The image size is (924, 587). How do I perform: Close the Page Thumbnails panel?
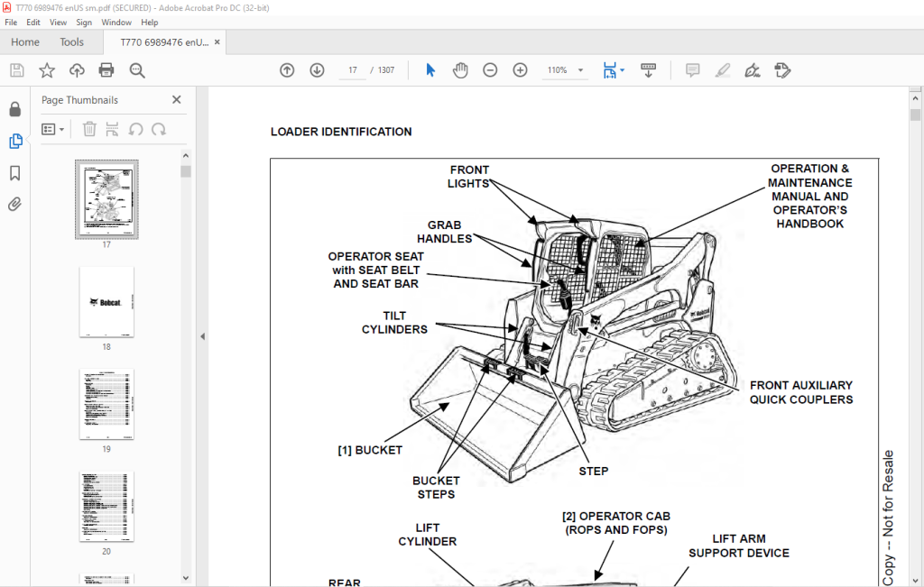[176, 100]
